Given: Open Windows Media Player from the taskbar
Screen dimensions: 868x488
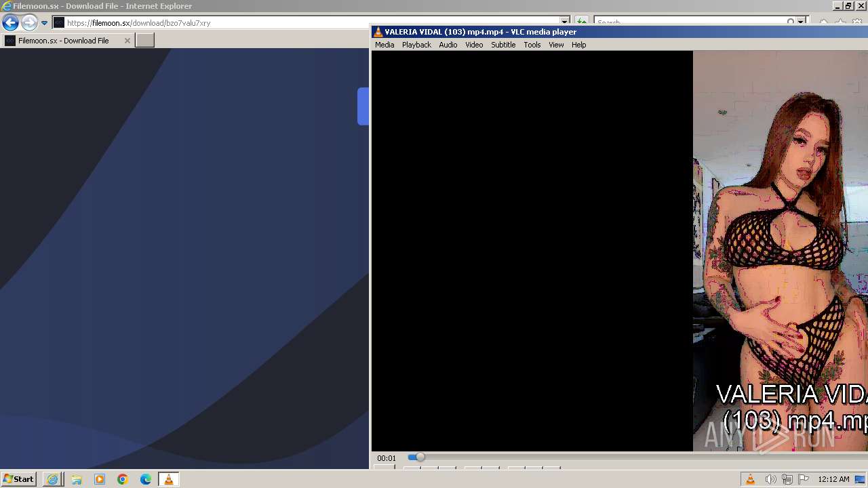Looking at the screenshot, I should coord(99,479).
